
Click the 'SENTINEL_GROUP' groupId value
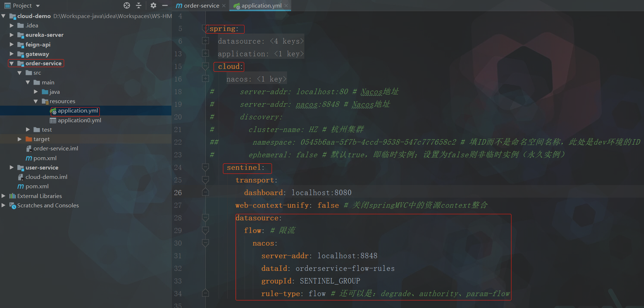click(x=330, y=281)
